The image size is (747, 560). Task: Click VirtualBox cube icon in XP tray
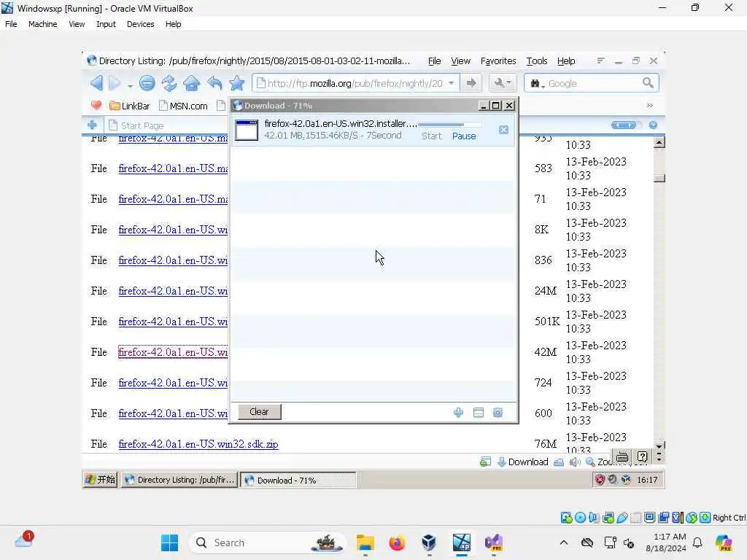pyautogui.click(x=625, y=480)
